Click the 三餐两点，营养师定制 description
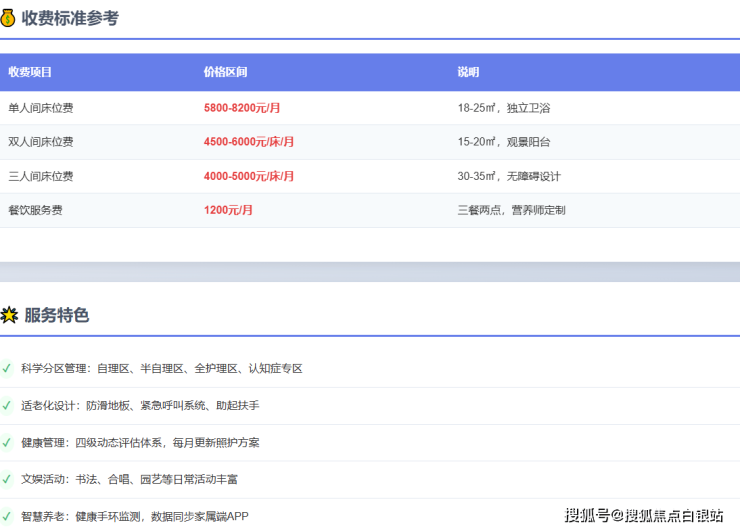The image size is (740, 531). click(x=511, y=210)
